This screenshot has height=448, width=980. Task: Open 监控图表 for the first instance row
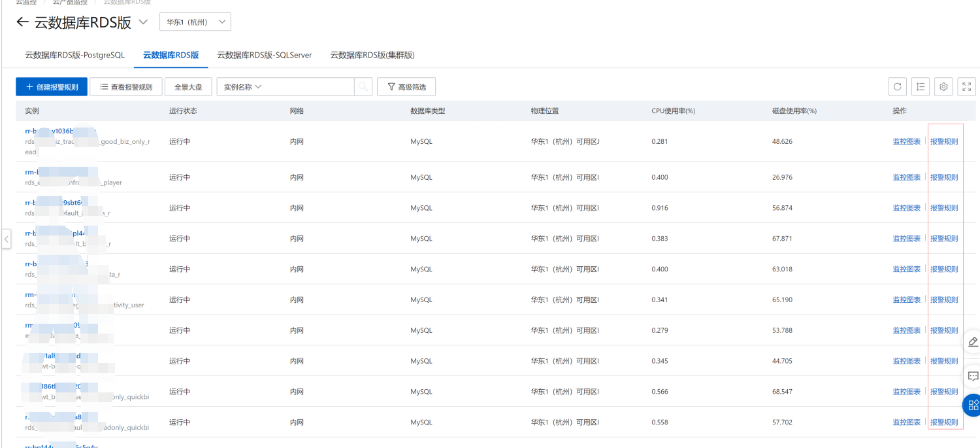tap(906, 141)
